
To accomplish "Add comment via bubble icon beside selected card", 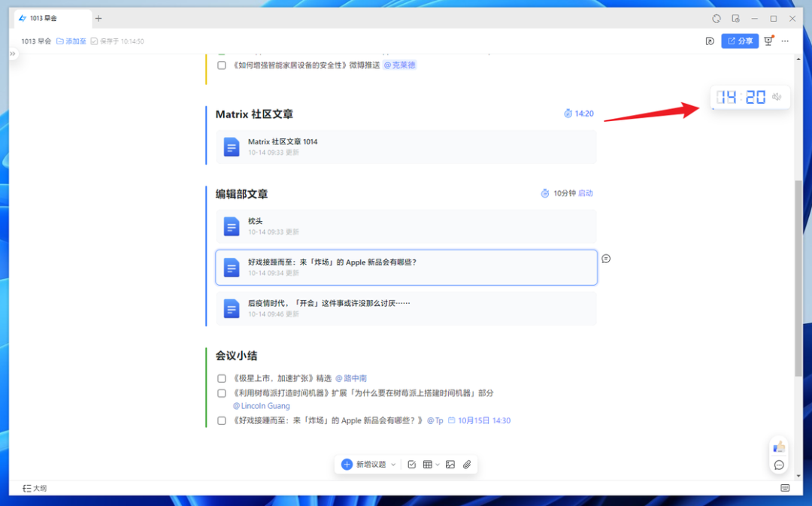I will 606,259.
